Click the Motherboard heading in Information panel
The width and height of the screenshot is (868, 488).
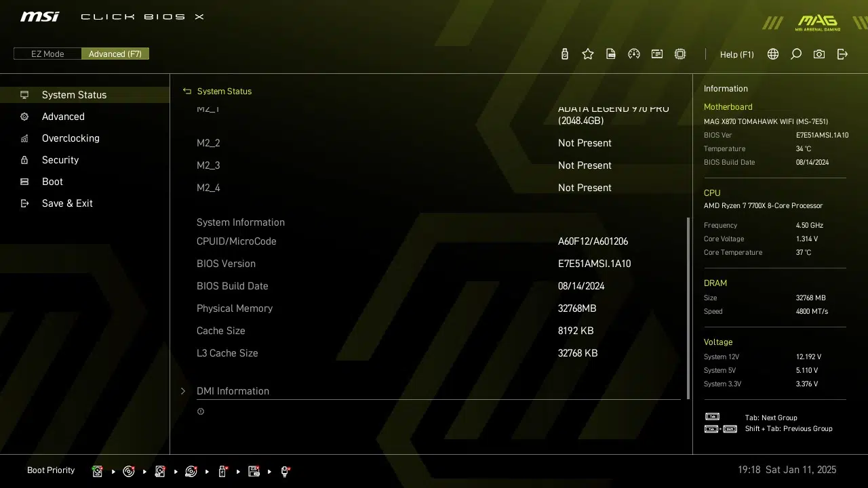[x=728, y=107]
